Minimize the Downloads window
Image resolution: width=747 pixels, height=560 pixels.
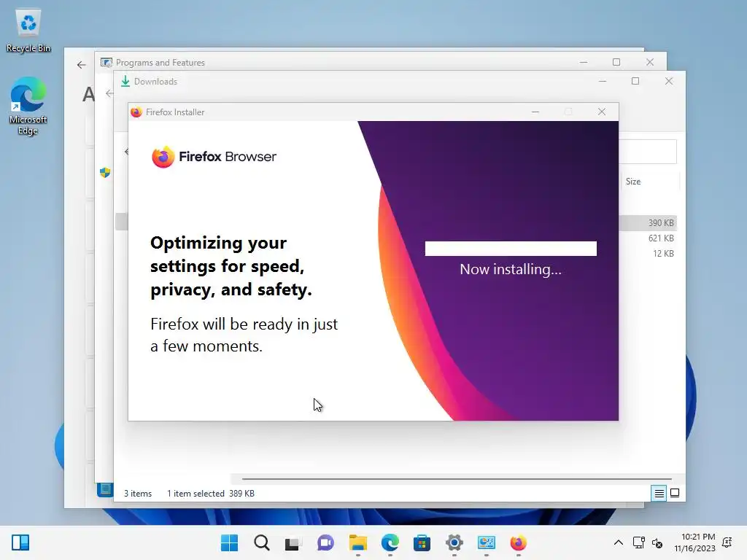603,82
